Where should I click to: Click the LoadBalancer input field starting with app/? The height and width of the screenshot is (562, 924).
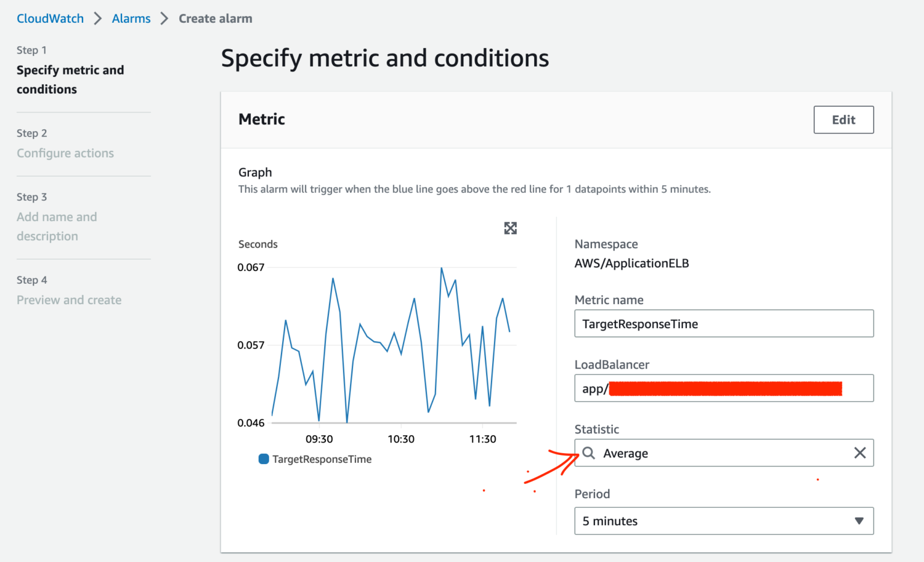point(724,388)
